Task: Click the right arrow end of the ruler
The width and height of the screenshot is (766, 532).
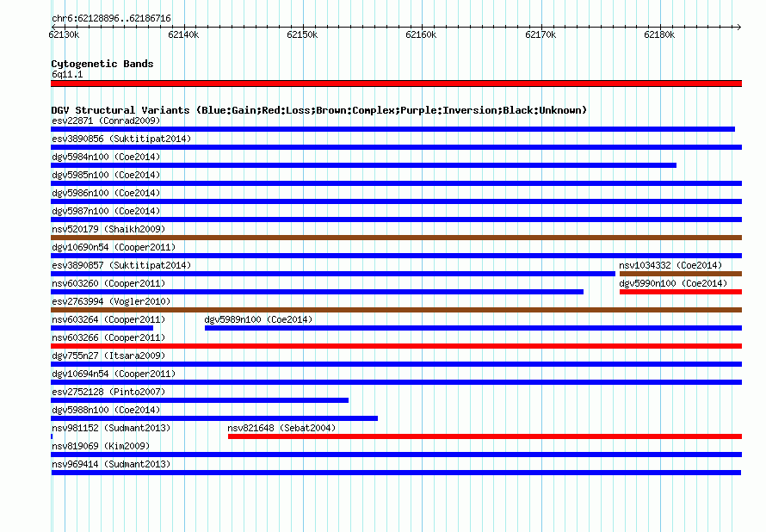Action: click(738, 27)
